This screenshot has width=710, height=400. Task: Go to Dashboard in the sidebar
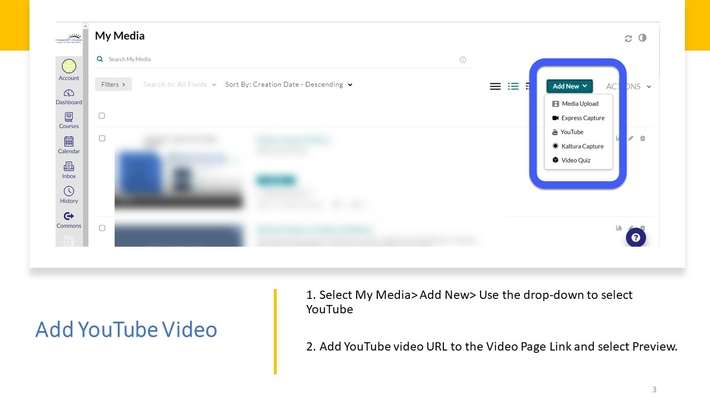point(69,97)
